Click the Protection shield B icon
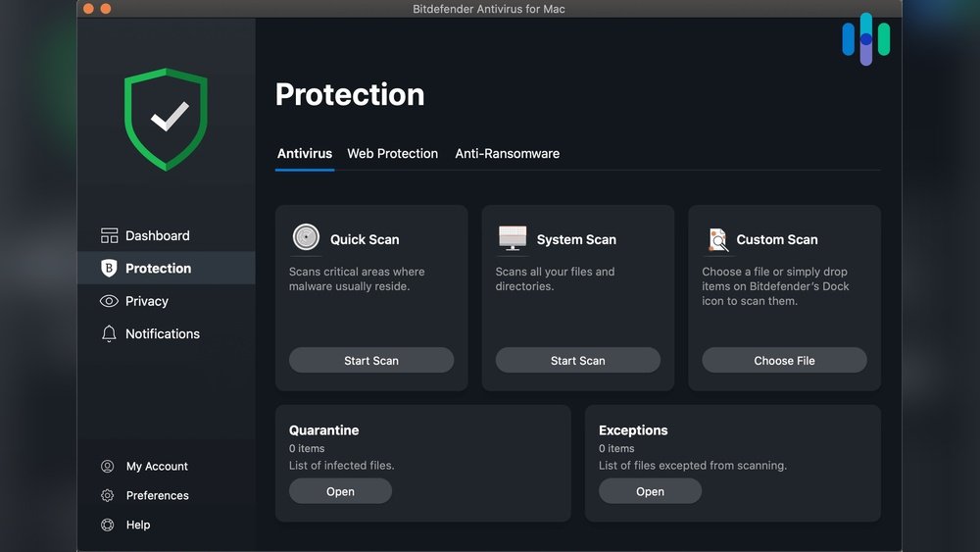The image size is (980, 552). [x=109, y=269]
